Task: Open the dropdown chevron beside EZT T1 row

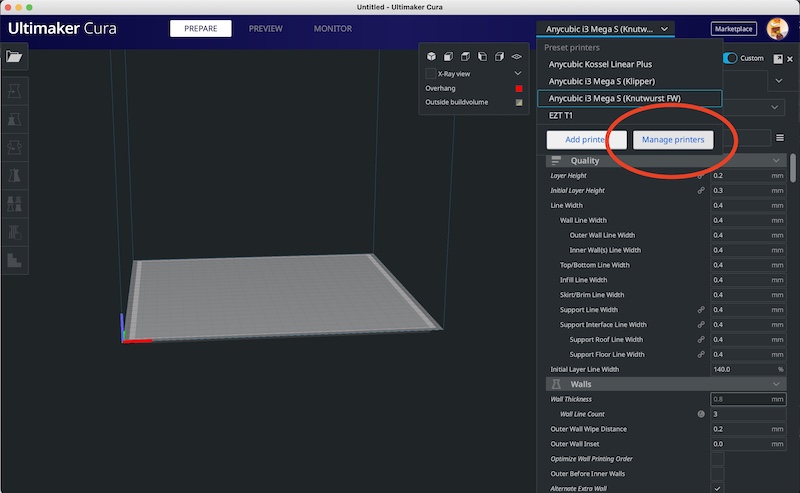Action: point(774,107)
